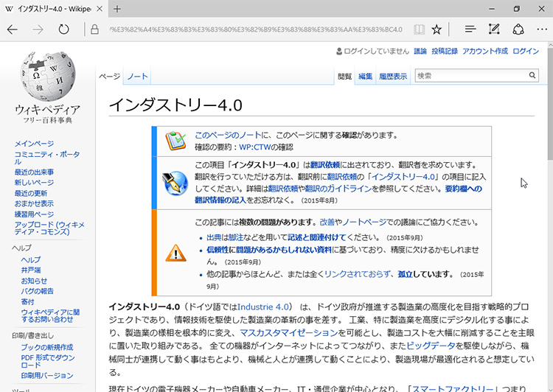Click the おまかせ表示 sidebar link
Viewport: 553px width, 392px height.
pyautogui.click(x=34, y=203)
